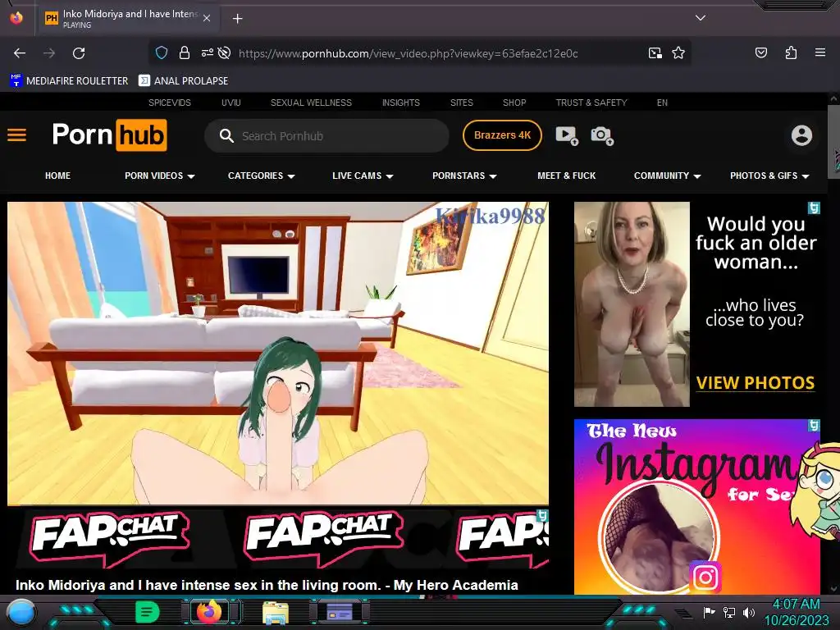
Task: Open the TRUST & SAFETY link
Action: [x=591, y=103]
